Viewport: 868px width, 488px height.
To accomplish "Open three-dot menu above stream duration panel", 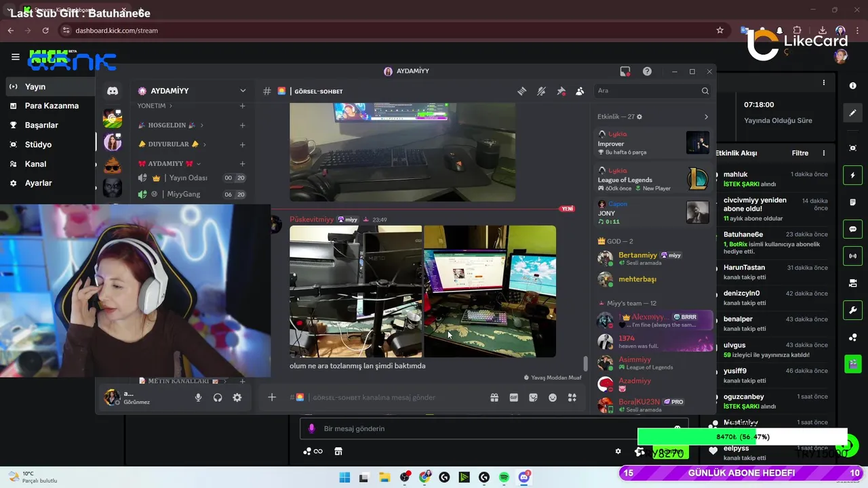I will click(x=824, y=83).
